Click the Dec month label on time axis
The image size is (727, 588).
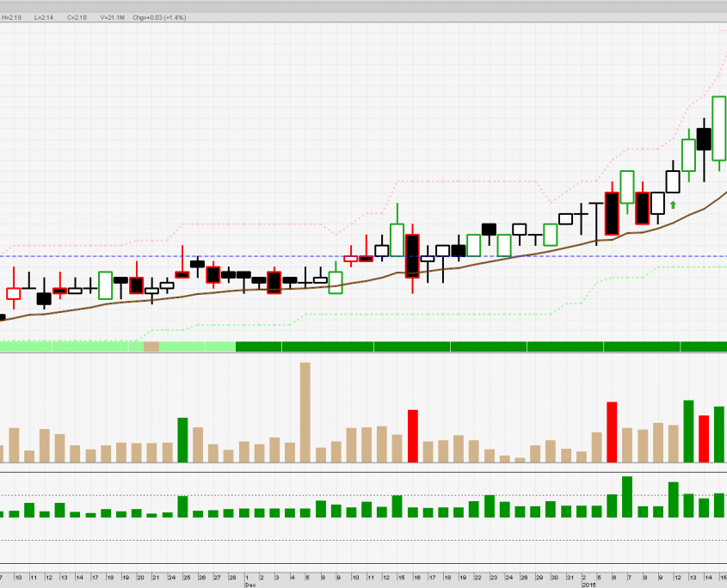click(250, 584)
